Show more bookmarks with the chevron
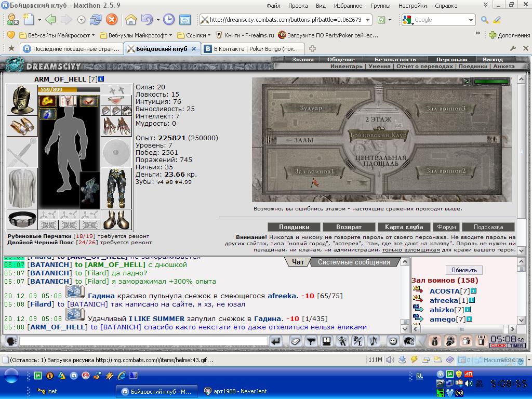The width and height of the screenshot is (532, 399). click(x=478, y=34)
